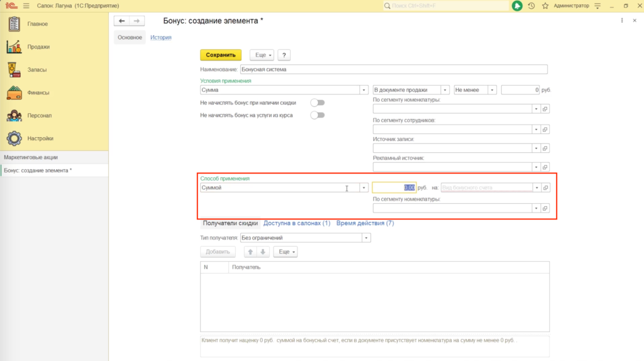The height and width of the screenshot is (361, 644).
Task: Open the Продажи section icon
Action: (x=14, y=47)
